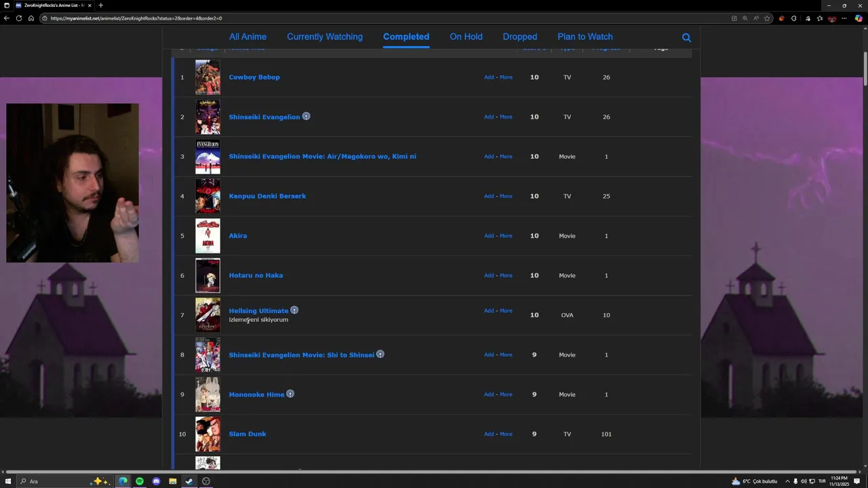Reload the page using the refresh button
868x488 pixels.
19,18
